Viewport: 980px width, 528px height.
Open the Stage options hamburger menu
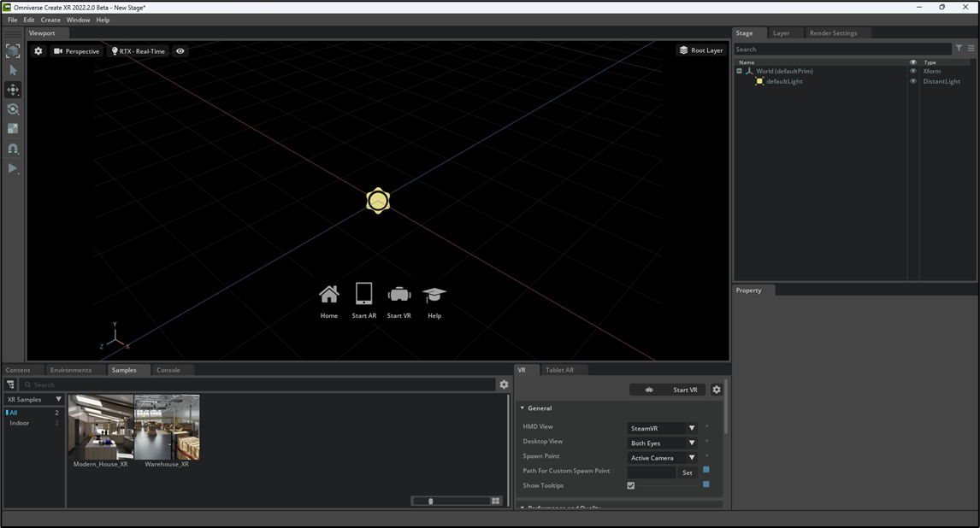point(971,48)
